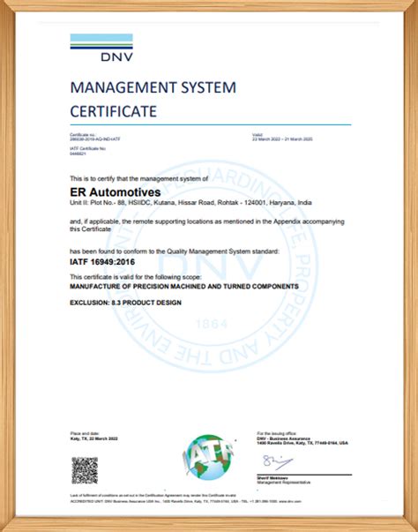Click the 'IATF Certificate No' label

click(x=87, y=148)
